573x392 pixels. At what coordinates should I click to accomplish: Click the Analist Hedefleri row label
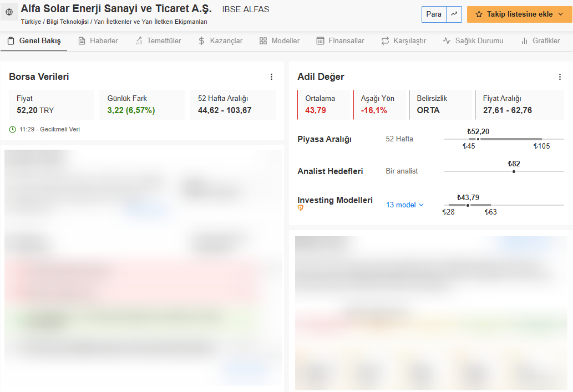(330, 171)
